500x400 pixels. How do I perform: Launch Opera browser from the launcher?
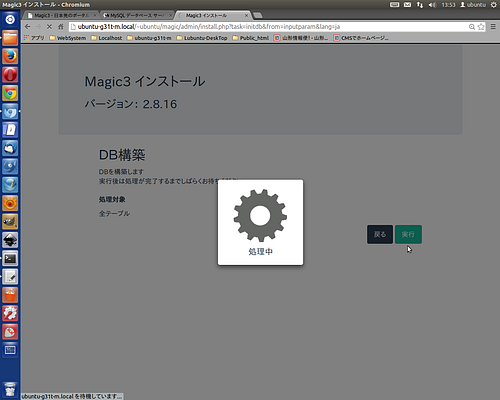click(10, 74)
